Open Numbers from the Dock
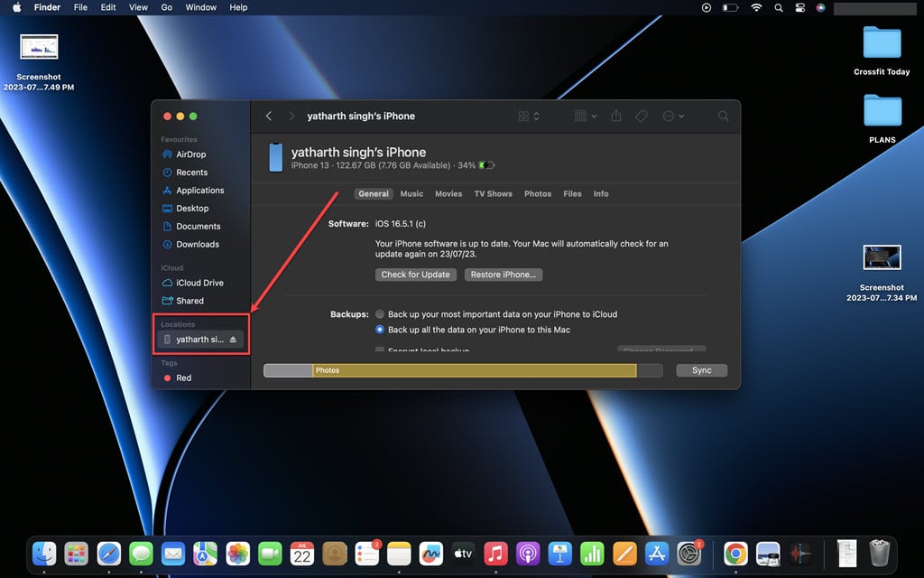Image resolution: width=924 pixels, height=578 pixels. [x=592, y=554]
